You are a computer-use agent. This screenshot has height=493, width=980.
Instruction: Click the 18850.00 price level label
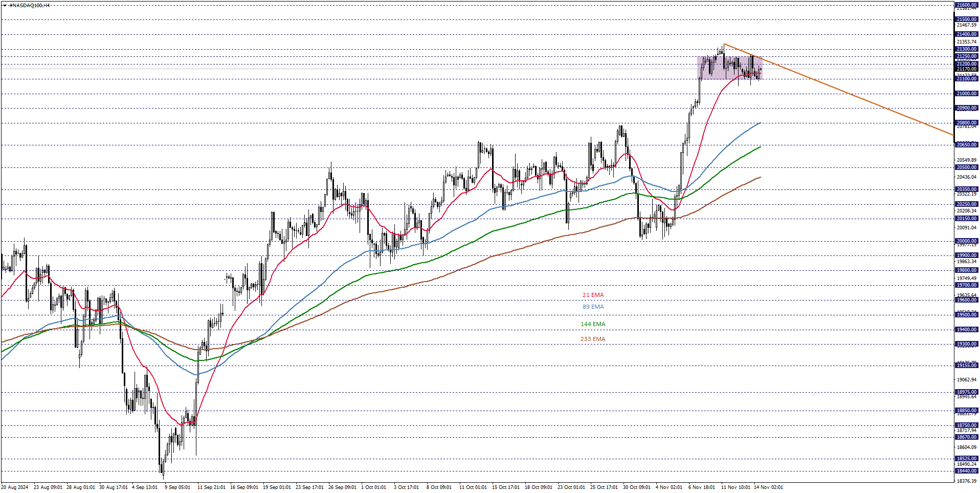pos(966,411)
